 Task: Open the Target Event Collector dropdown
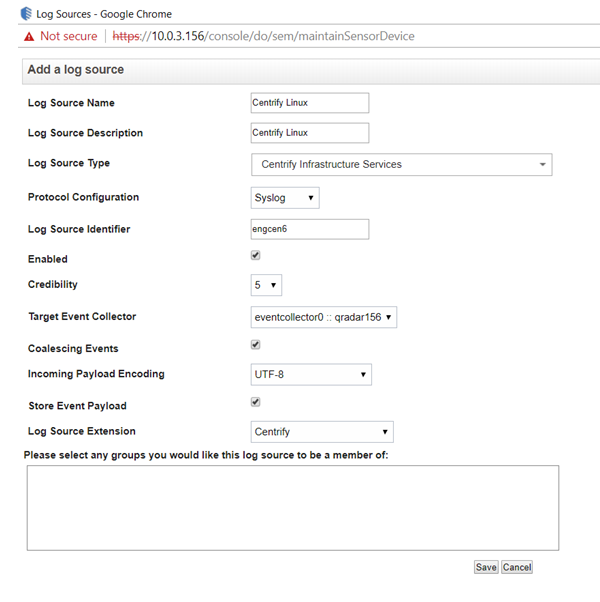(324, 317)
